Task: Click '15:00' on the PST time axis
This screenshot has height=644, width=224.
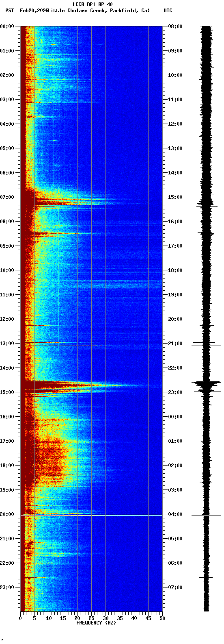Action: pyautogui.click(x=7, y=392)
